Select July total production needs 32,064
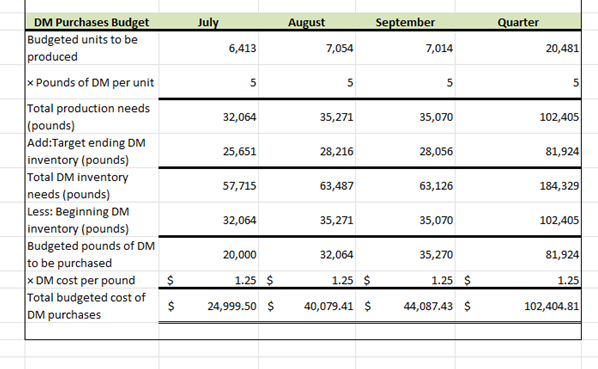598x369 pixels. [x=209, y=117]
